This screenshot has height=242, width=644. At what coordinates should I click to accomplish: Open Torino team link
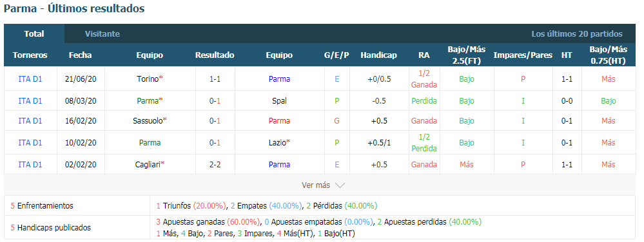(x=148, y=79)
